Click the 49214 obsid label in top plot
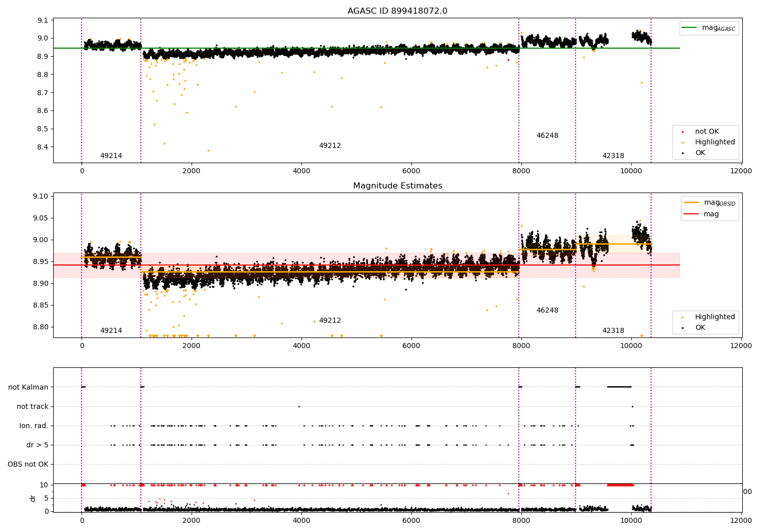 tap(111, 156)
